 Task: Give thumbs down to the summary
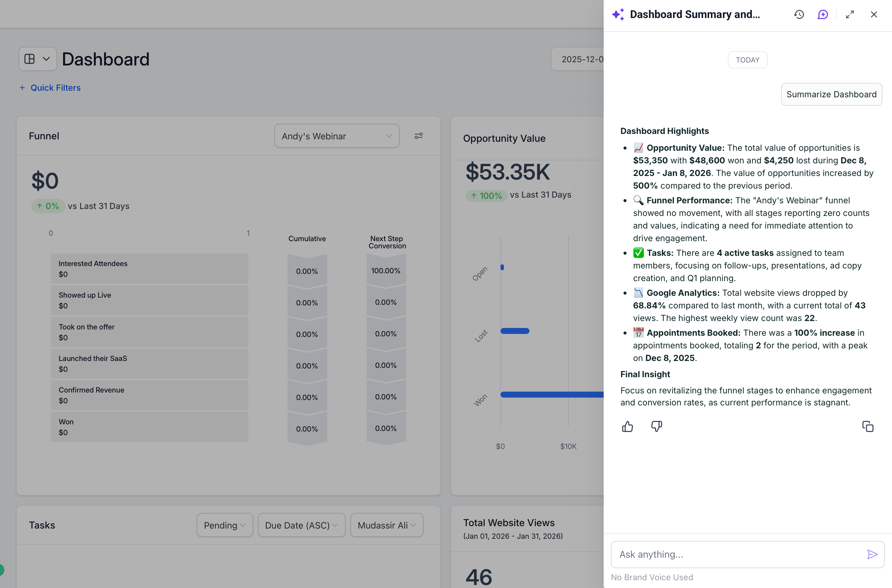[x=657, y=426]
